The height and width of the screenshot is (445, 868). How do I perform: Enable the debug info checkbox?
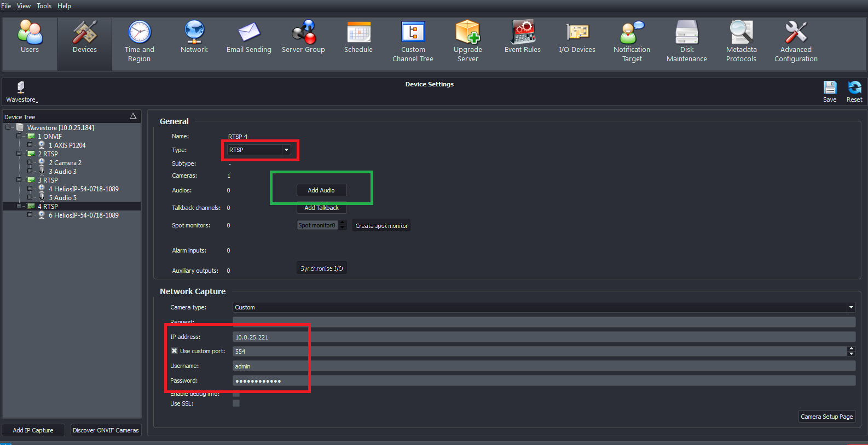[x=236, y=394]
